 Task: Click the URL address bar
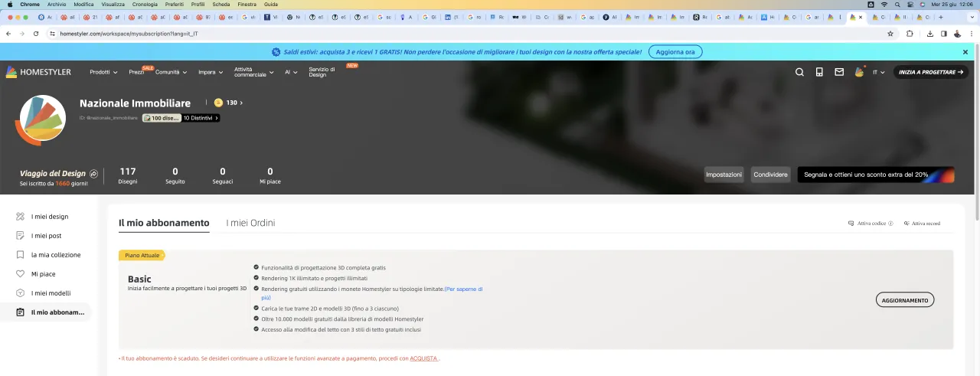click(467, 34)
